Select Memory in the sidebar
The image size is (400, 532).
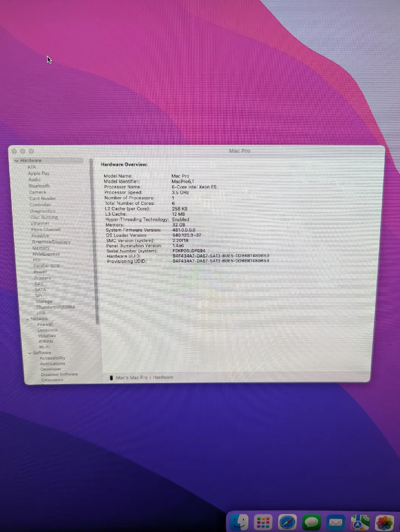tap(41, 248)
